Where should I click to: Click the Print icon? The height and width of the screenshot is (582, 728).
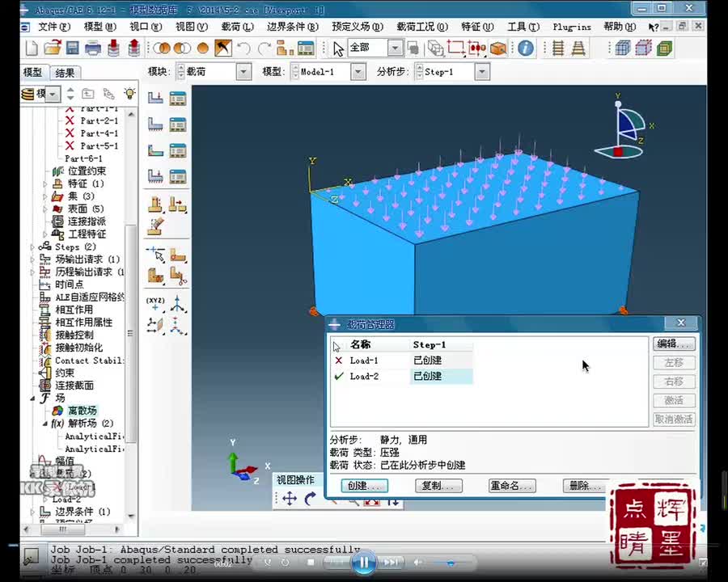click(x=93, y=48)
